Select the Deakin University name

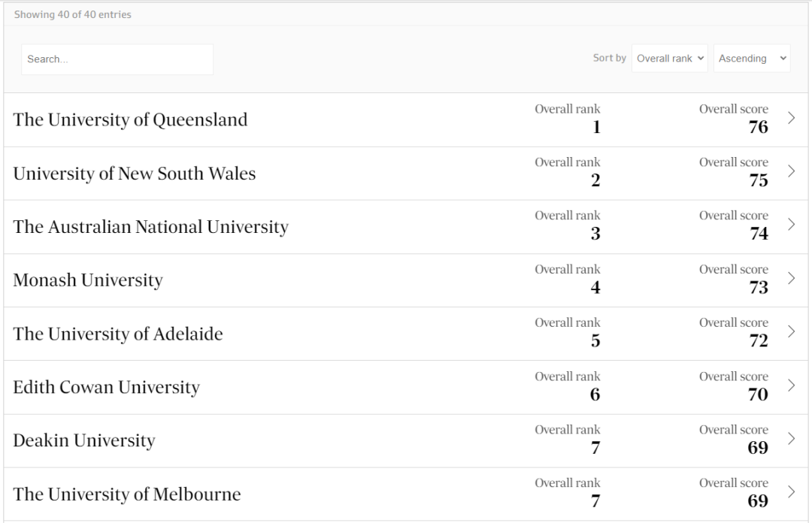[84, 441]
